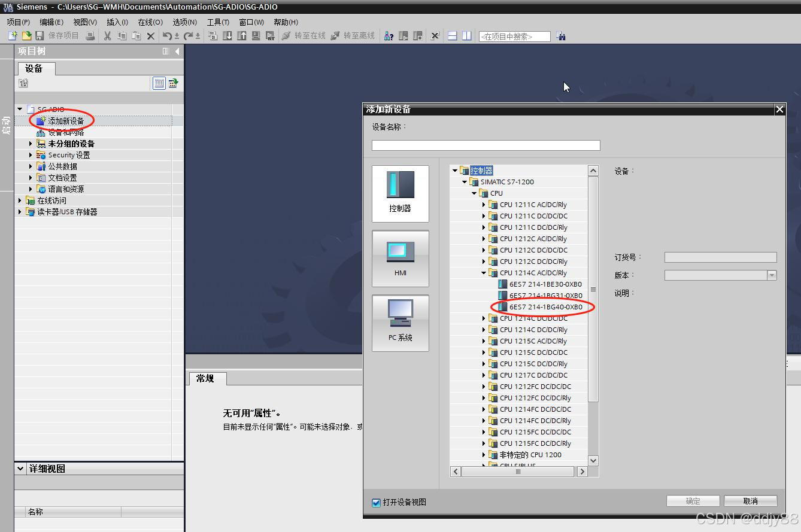Create a new project from the toolbar
This screenshot has width=801, height=532.
13,36
